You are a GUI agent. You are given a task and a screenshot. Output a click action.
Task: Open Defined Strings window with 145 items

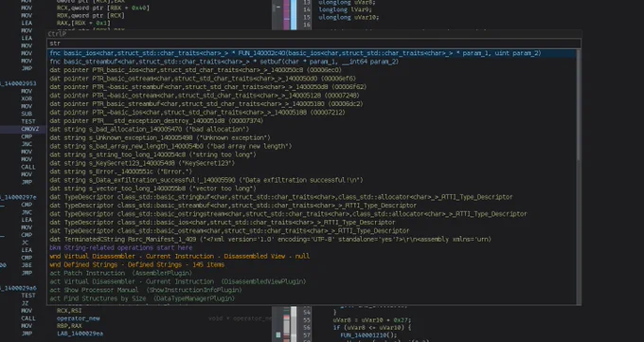pos(312,264)
